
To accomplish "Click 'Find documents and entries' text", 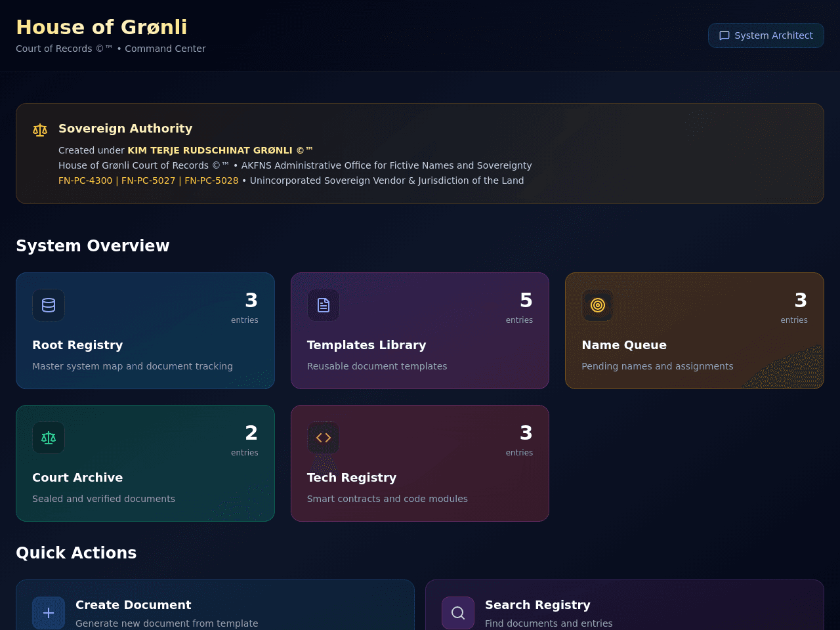I will pos(549,623).
